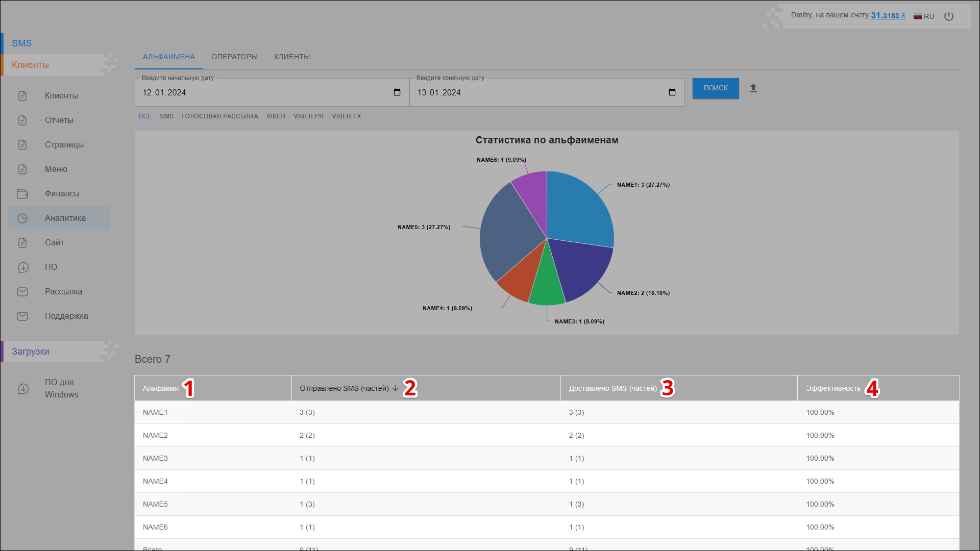This screenshot has height=551, width=980.
Task: Open the RU language selector
Action: 924,16
